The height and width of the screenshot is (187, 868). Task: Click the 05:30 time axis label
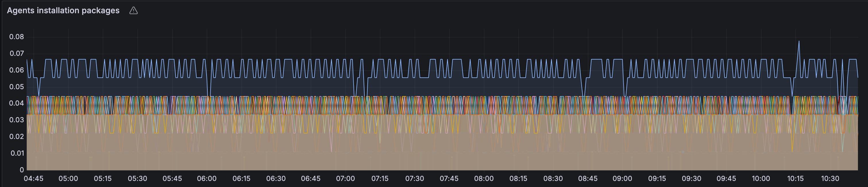[x=138, y=179]
